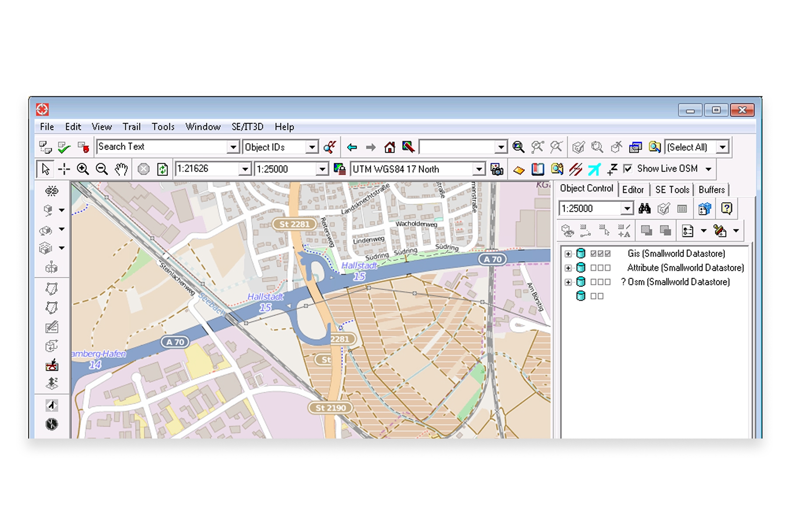Click the go back arrow icon
Viewport: 790px width, 532px height.
(x=352, y=147)
